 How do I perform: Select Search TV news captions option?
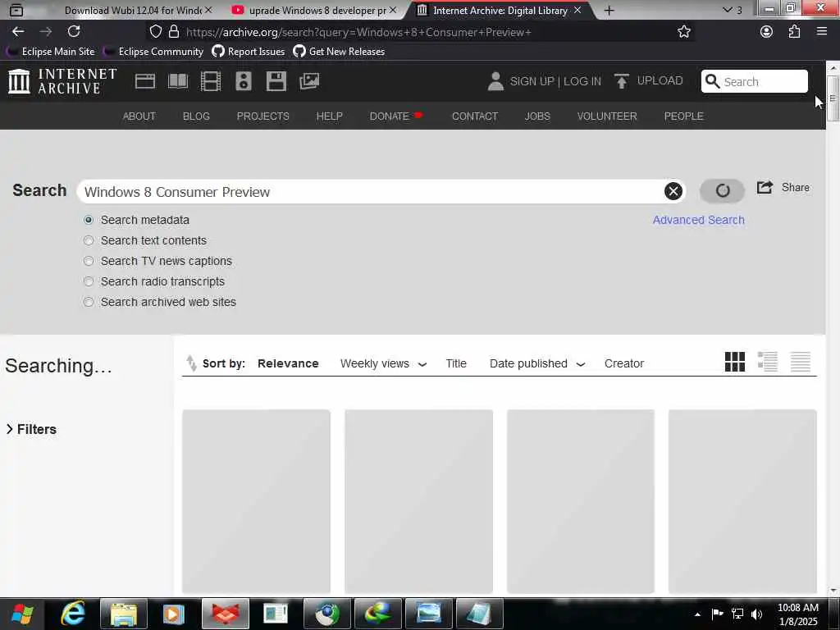click(x=89, y=261)
